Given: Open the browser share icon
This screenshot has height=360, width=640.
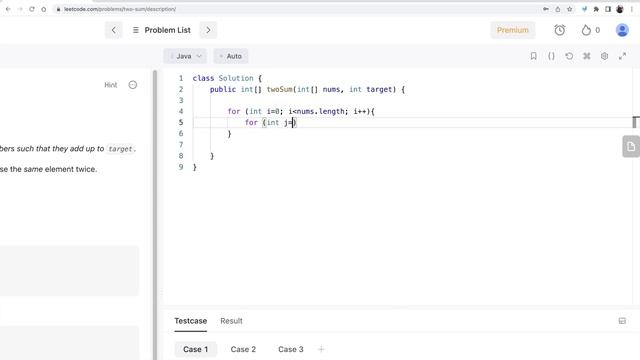Looking at the screenshot, I should pyautogui.click(x=558, y=9).
